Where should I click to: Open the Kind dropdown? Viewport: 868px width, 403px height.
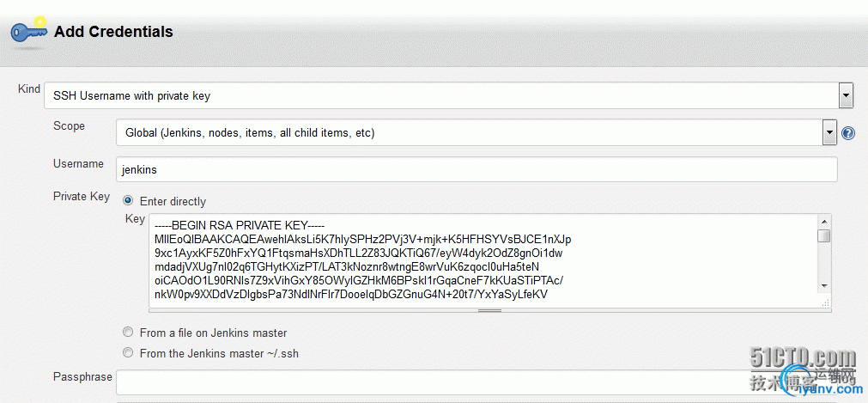coord(846,95)
